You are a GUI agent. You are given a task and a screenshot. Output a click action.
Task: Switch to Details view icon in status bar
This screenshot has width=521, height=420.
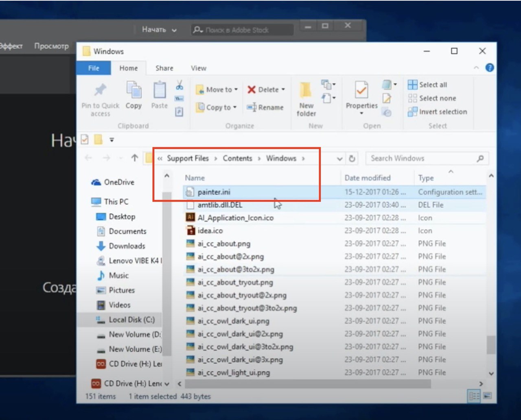(474, 396)
